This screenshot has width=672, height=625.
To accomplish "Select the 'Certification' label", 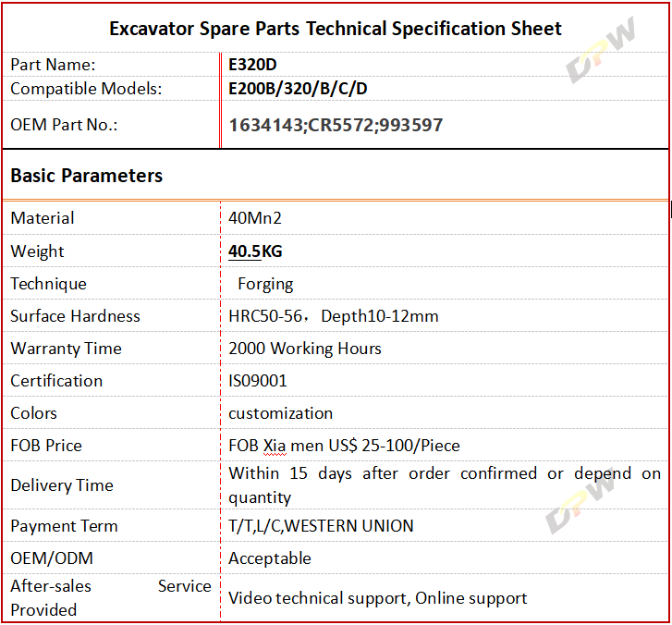I will (56, 381).
